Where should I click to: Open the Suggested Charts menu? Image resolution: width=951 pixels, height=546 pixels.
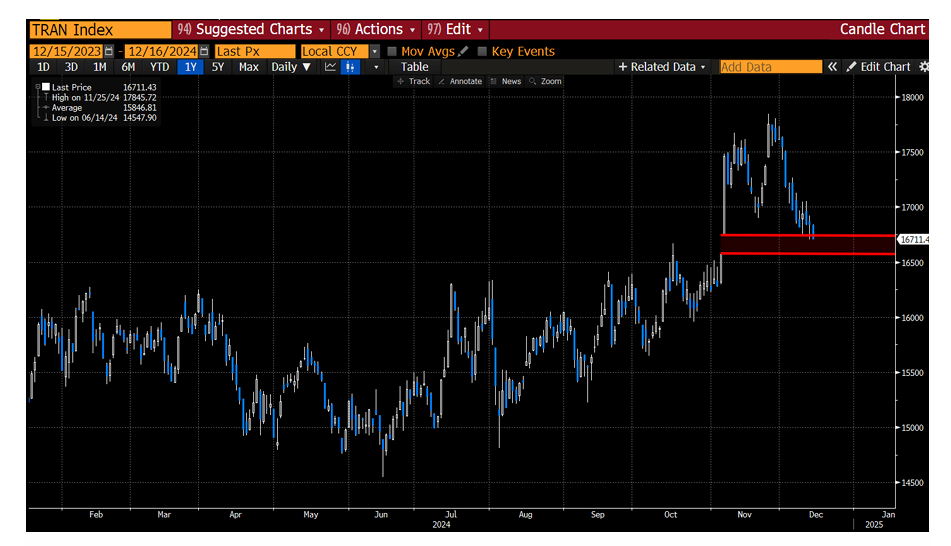coord(251,29)
